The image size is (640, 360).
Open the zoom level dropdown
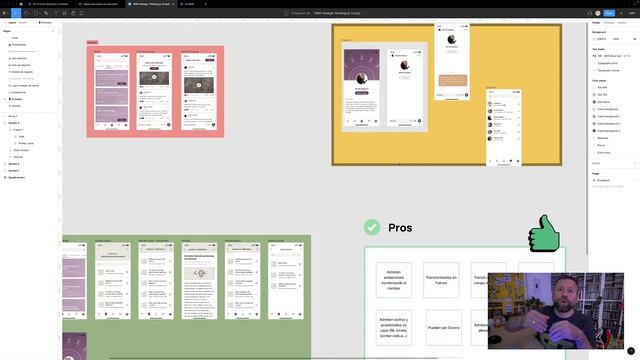pos(632,13)
